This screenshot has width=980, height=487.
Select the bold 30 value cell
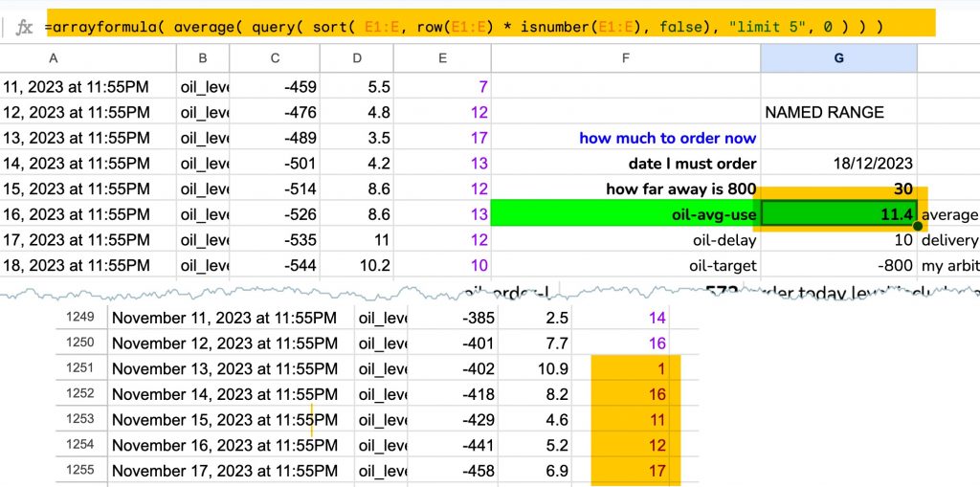click(838, 188)
